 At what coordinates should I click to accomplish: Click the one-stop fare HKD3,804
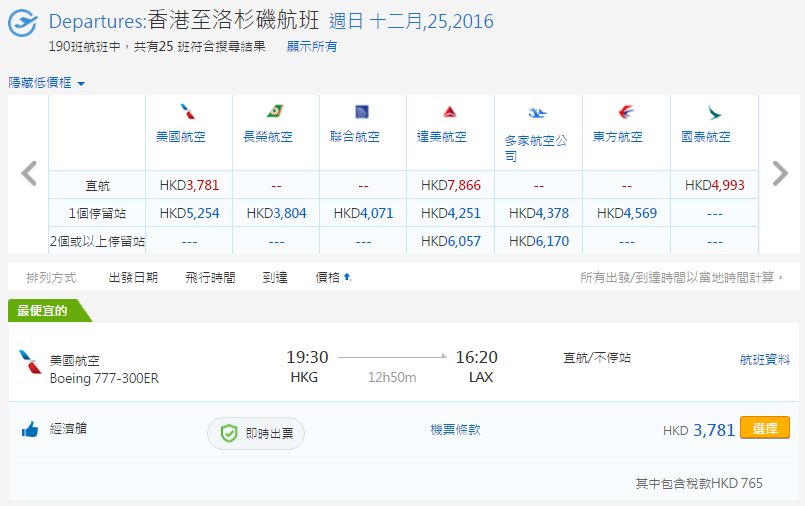(276, 213)
